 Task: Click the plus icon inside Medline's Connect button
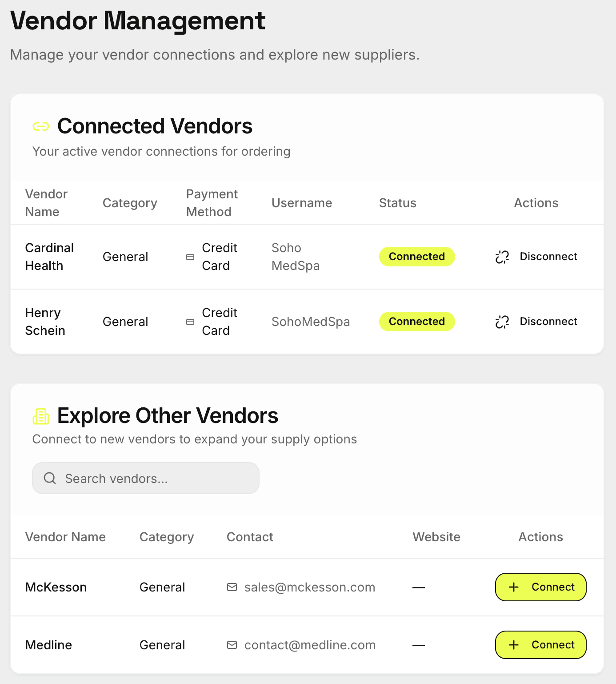(514, 645)
